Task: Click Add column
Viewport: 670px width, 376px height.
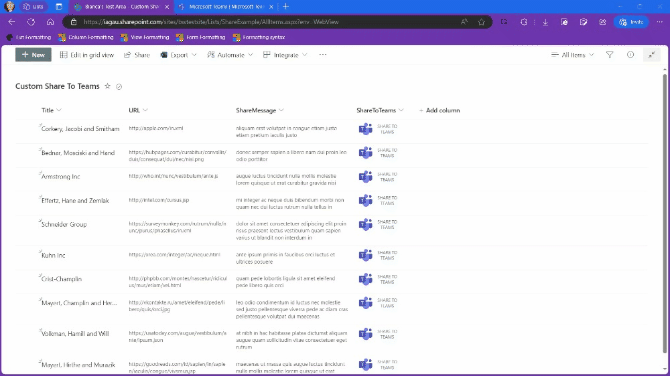Action: (440, 110)
